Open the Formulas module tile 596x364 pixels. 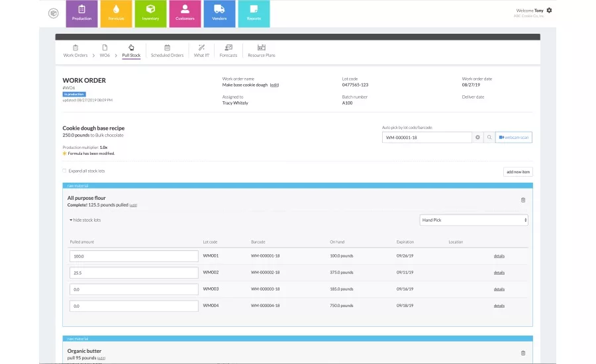point(116,14)
